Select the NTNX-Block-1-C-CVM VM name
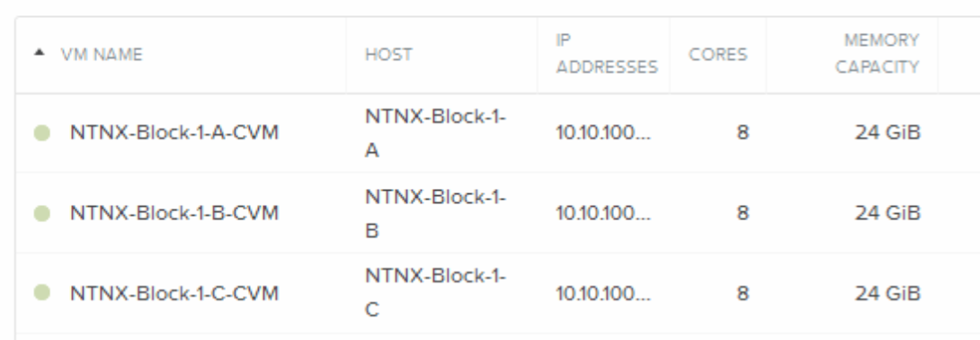 coord(174,293)
